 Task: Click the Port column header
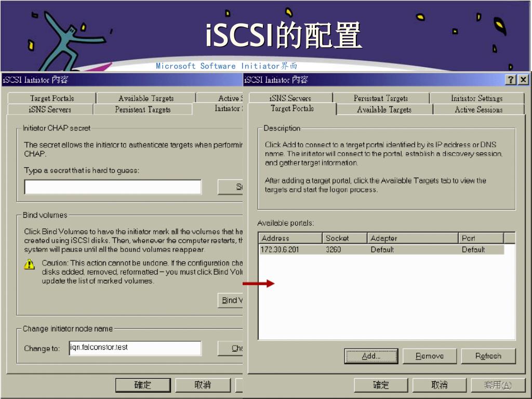(481, 238)
